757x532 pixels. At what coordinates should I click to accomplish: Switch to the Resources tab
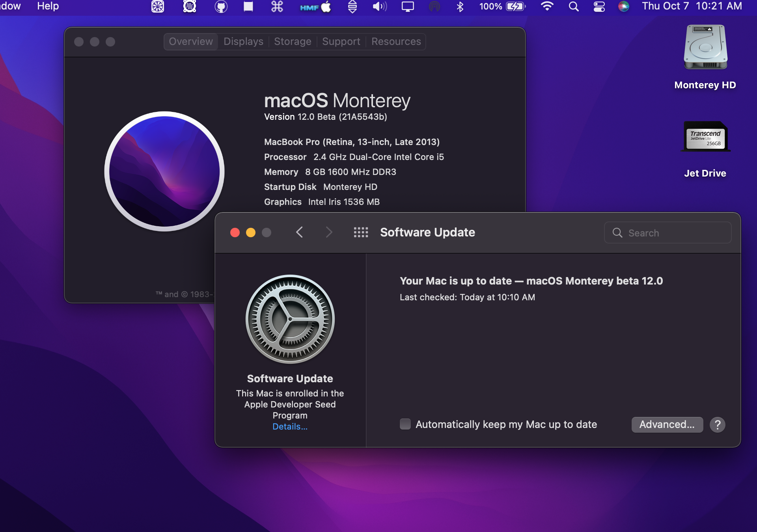[396, 42]
